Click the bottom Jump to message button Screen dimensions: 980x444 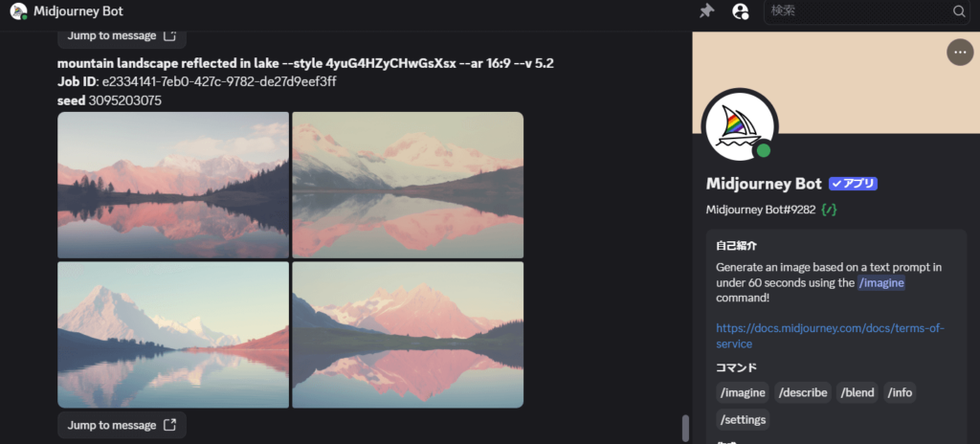point(122,425)
